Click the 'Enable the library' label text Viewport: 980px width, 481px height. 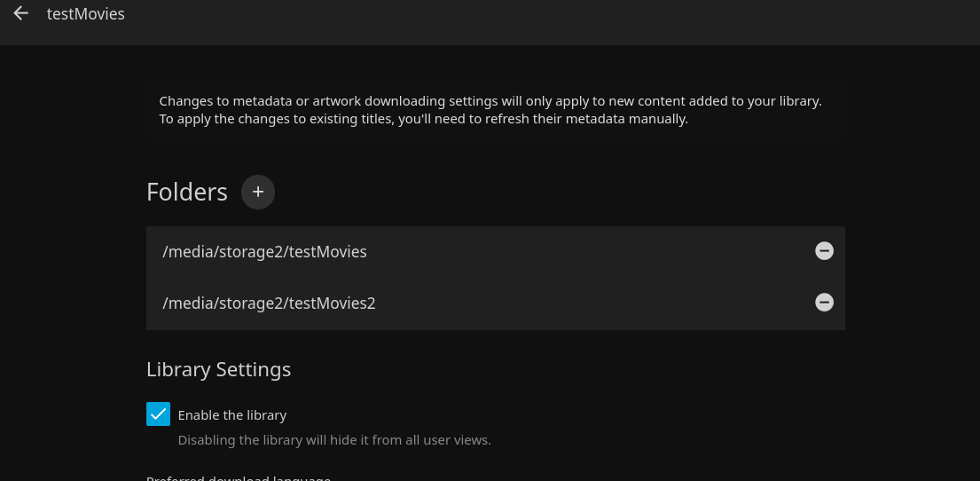[232, 415]
